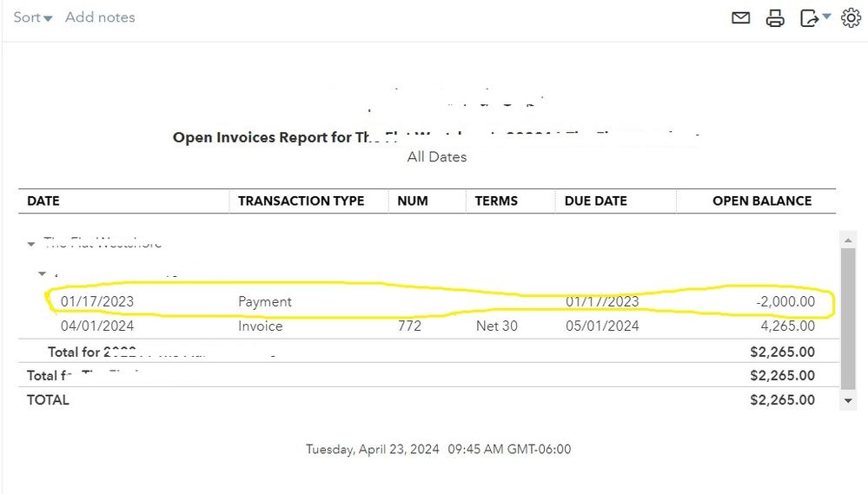Image resolution: width=868 pixels, height=494 pixels.
Task: Click the scrollbar up arrow
Action: click(x=849, y=239)
